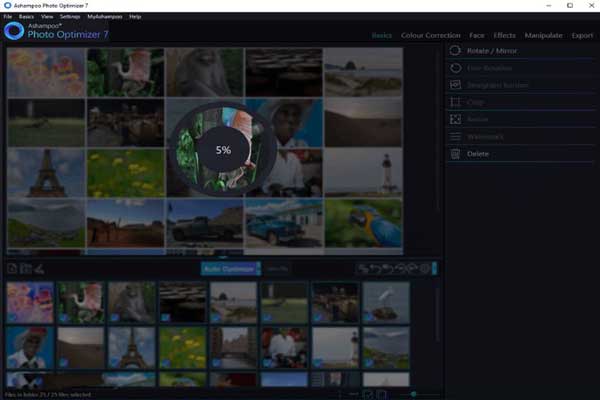
Task: Toggle checkbox on the flamingo thumbnail
Action: [63, 317]
